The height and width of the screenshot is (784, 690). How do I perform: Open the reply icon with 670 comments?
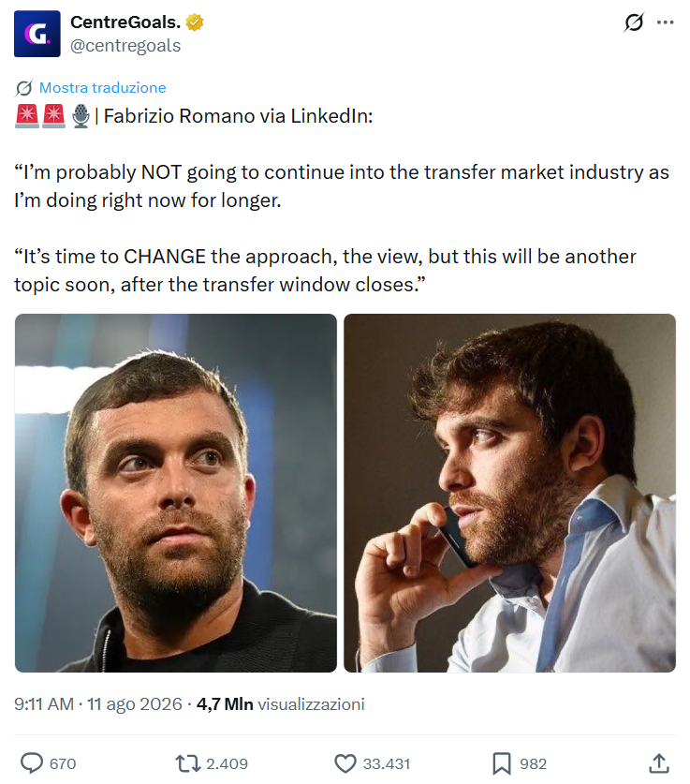32,763
